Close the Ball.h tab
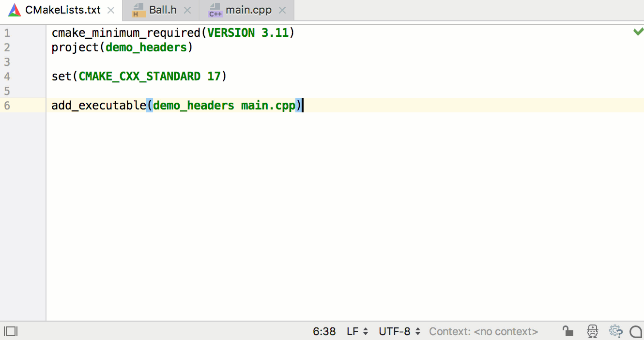The image size is (644, 340). tap(187, 10)
